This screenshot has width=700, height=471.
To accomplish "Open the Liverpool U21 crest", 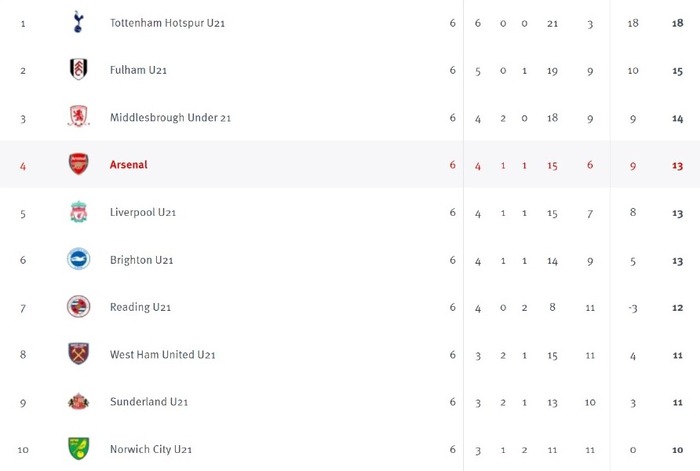I will click(79, 212).
